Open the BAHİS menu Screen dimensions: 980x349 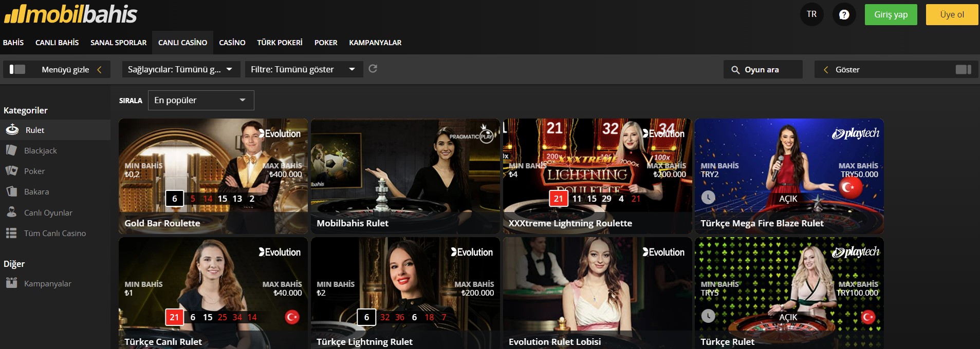pos(13,43)
